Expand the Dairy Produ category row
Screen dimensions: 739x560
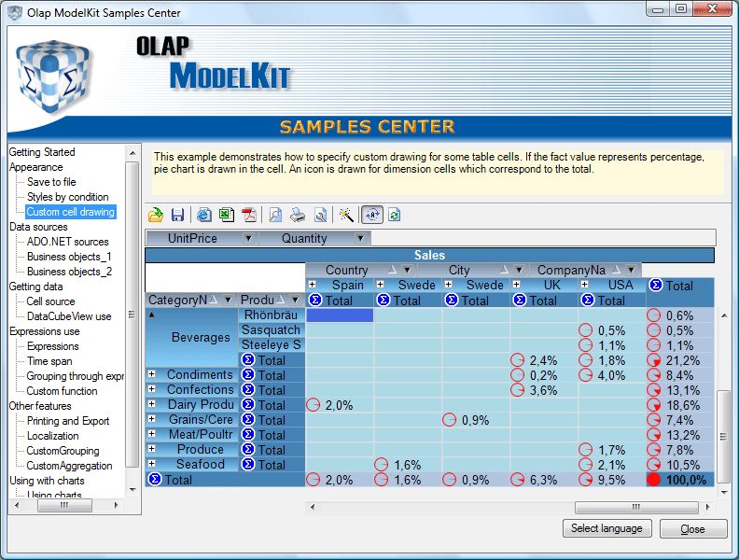tap(152, 404)
